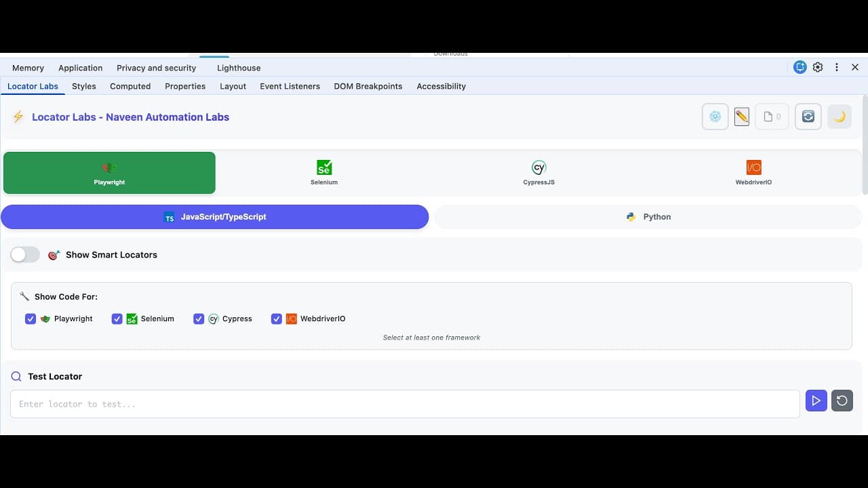Open the Accessibility tab

click(x=441, y=86)
